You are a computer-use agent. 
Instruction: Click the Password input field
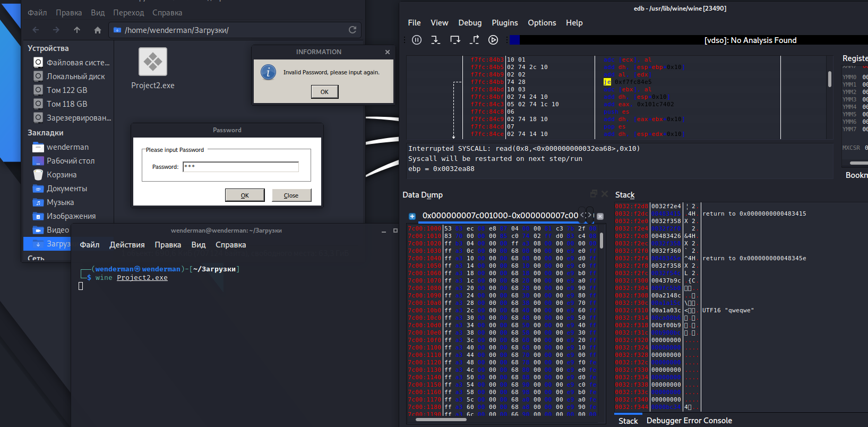pyautogui.click(x=240, y=167)
